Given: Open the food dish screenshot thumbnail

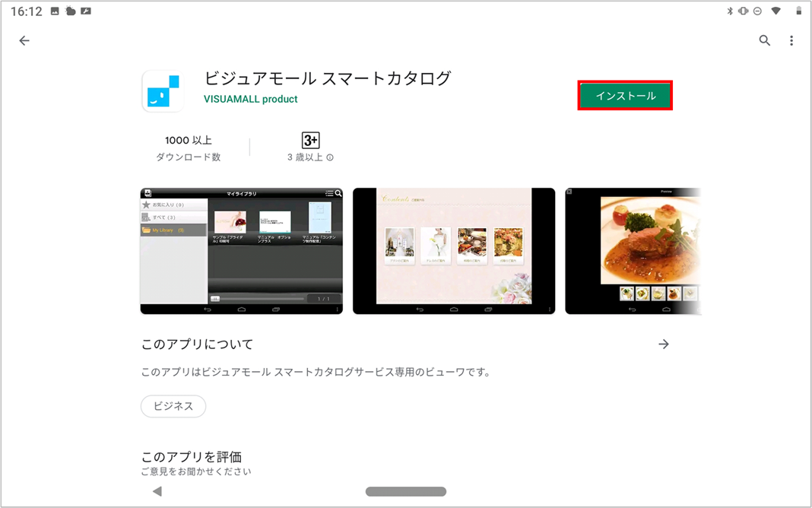Looking at the screenshot, I should pyautogui.click(x=633, y=251).
